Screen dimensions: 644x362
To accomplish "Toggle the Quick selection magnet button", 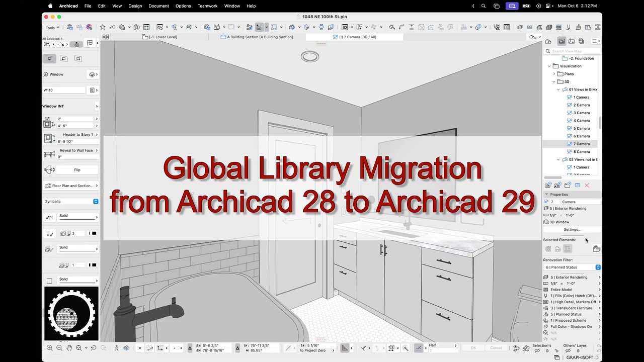I will [76, 44].
